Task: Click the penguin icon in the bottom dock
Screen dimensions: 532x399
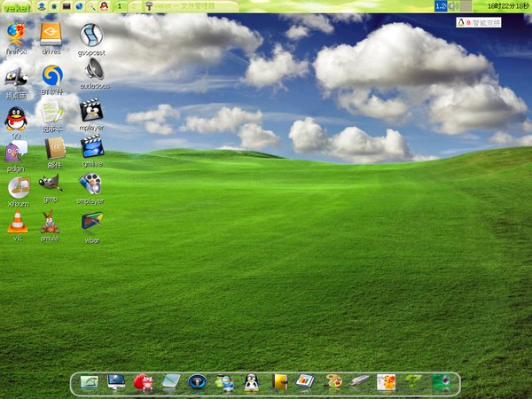Action: [251, 382]
